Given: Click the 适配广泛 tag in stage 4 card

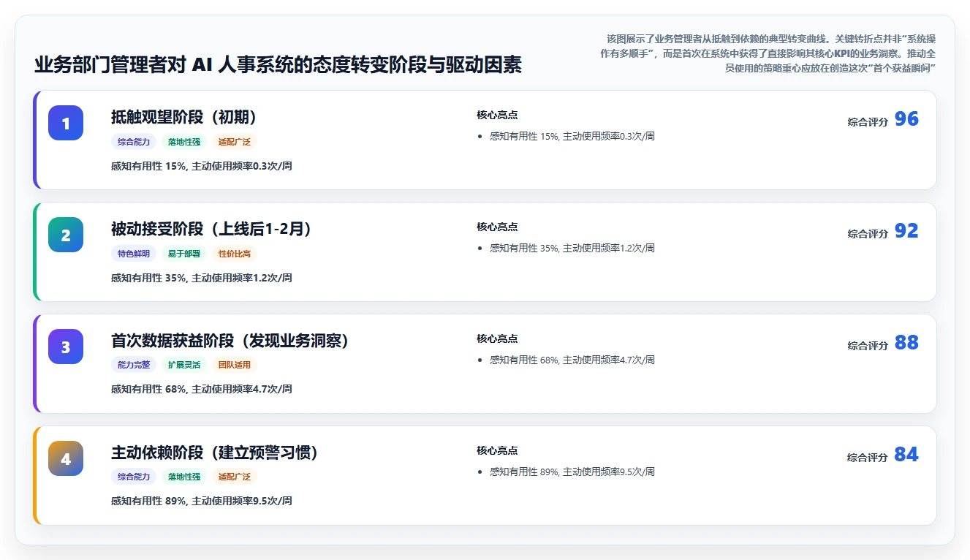Looking at the screenshot, I should (235, 477).
